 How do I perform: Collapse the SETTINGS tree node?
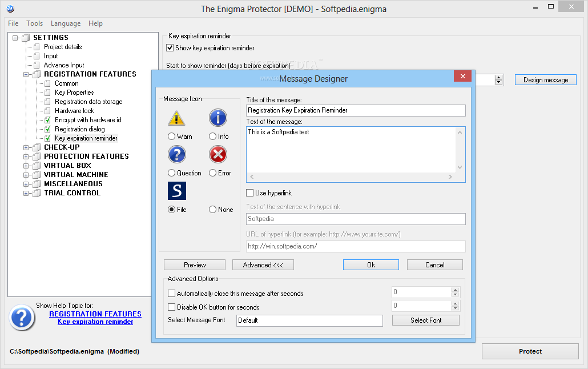coord(15,38)
